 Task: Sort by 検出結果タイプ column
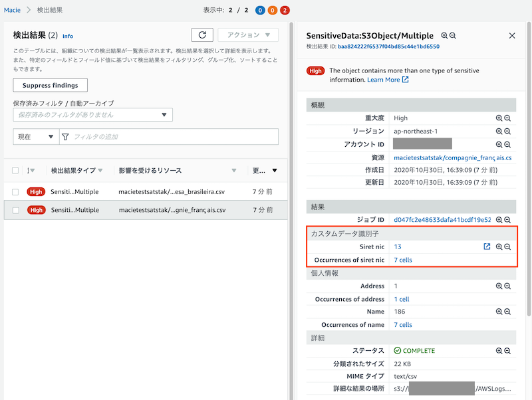coord(76,170)
